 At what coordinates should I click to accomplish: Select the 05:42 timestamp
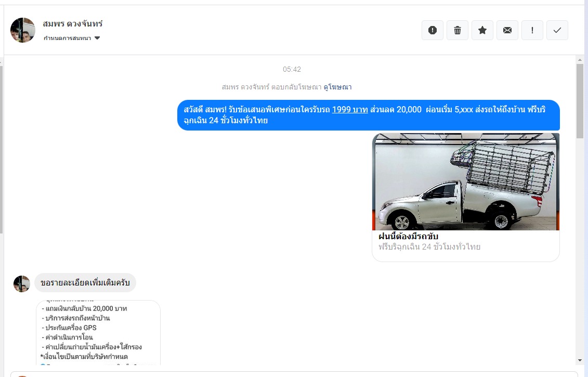tap(292, 69)
